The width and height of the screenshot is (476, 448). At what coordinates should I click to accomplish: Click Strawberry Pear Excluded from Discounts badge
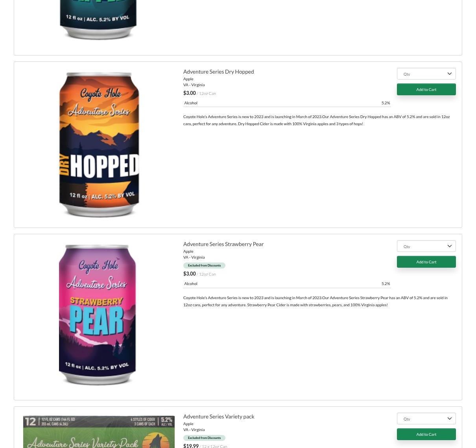pyautogui.click(x=204, y=265)
